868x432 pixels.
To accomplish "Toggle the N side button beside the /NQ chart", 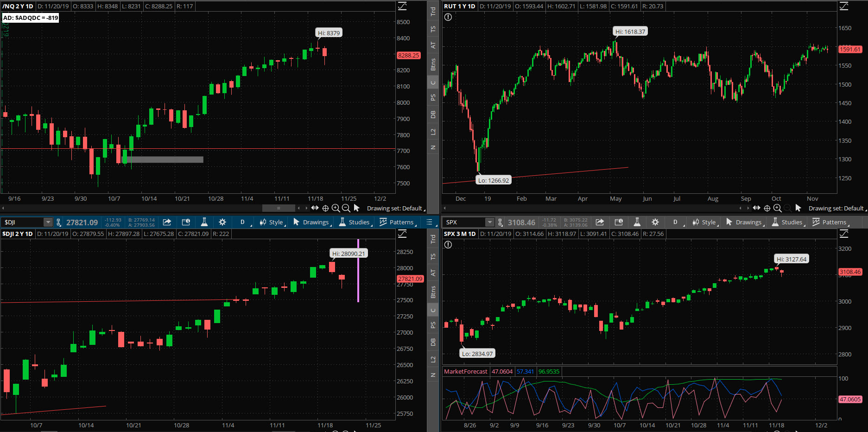I will 433,147.
